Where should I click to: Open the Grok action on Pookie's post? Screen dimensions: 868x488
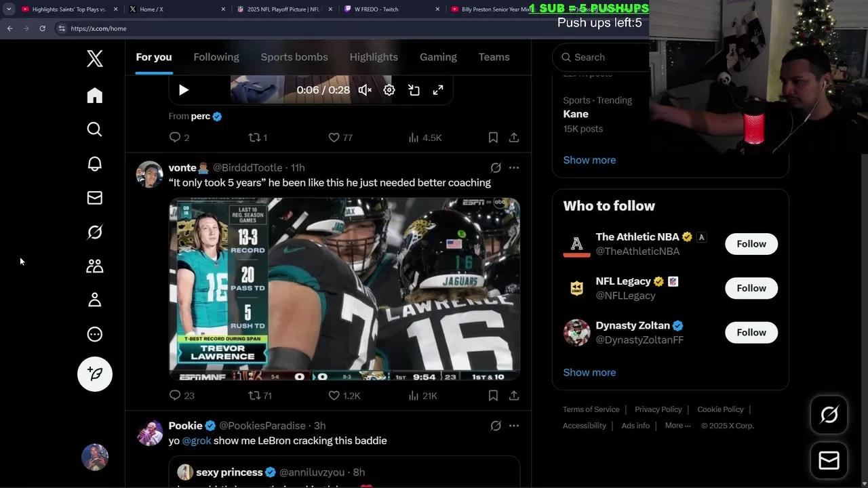coord(496,426)
